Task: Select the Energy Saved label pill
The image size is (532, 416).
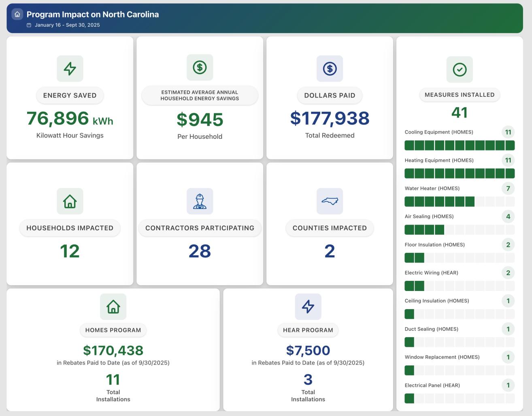Action: 70,95
